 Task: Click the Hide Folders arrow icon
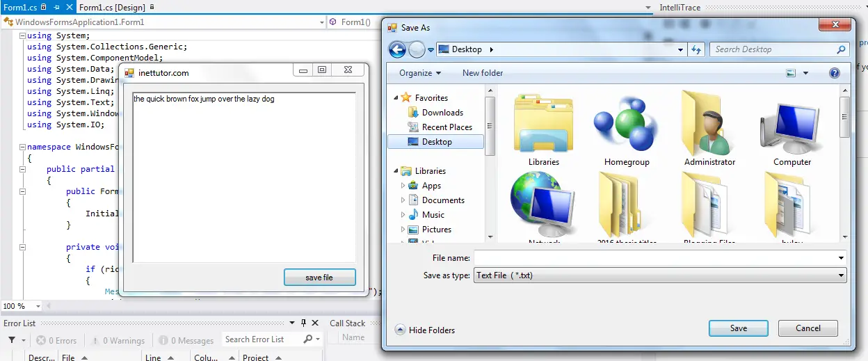pyautogui.click(x=400, y=330)
